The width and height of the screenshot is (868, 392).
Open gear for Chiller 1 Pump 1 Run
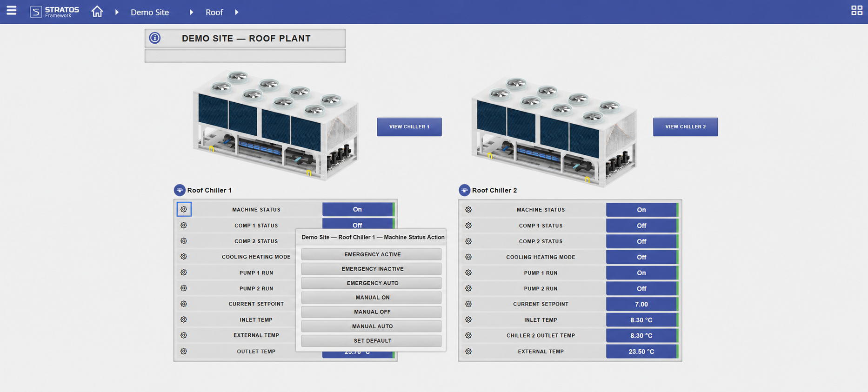tap(184, 272)
